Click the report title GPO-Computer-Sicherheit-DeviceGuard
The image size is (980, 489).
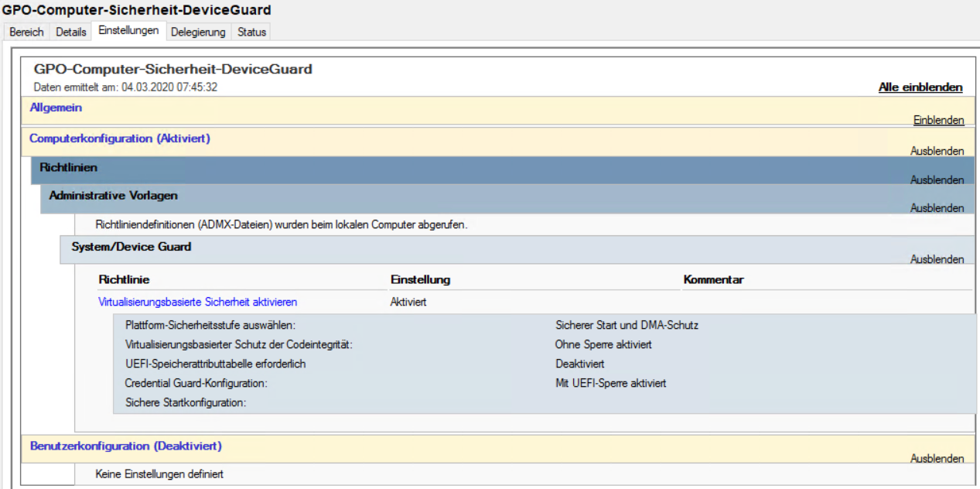click(173, 69)
